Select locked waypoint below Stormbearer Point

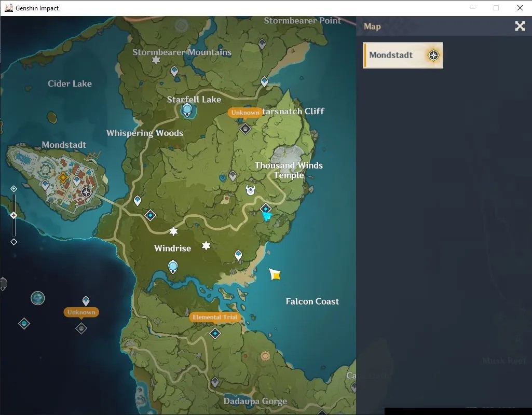tap(262, 44)
